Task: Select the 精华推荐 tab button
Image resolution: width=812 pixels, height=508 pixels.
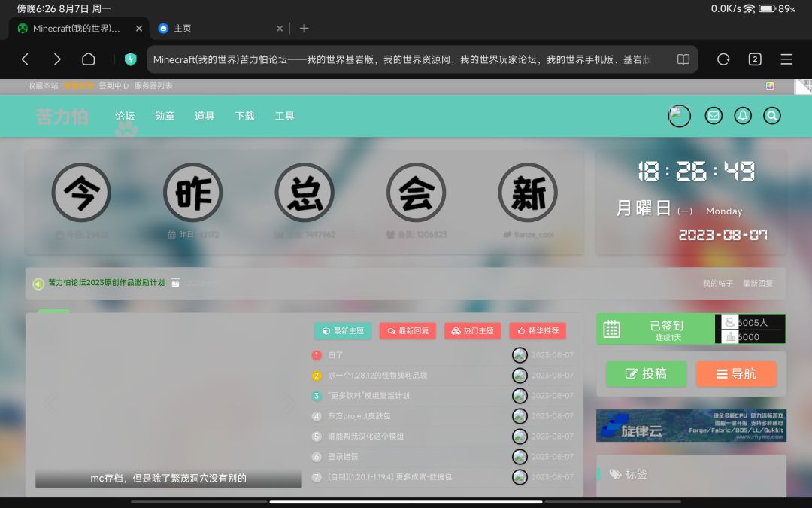Action: coord(538,330)
